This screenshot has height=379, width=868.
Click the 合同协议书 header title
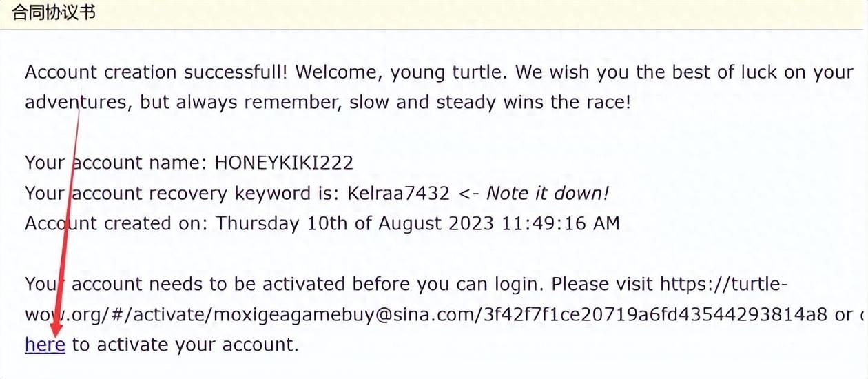pyautogui.click(x=53, y=13)
